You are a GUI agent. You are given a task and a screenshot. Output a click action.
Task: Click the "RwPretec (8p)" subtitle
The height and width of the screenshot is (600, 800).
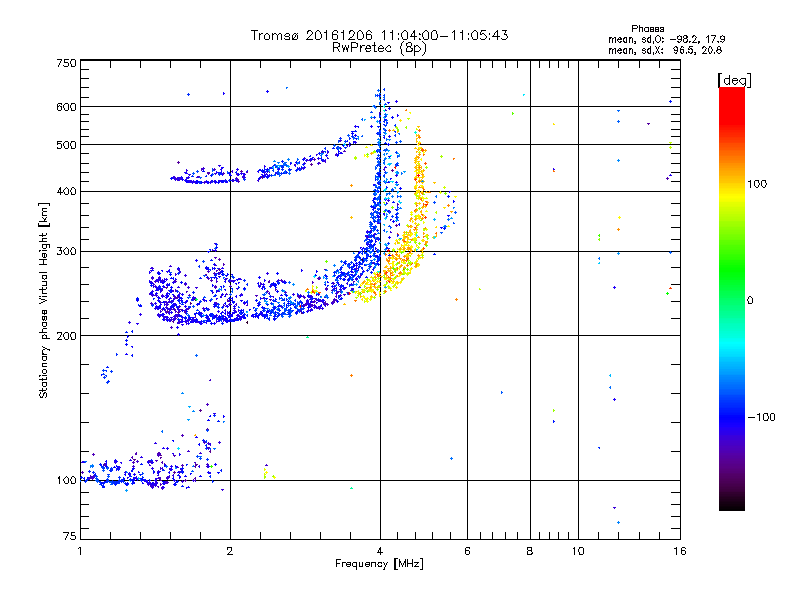(379, 48)
